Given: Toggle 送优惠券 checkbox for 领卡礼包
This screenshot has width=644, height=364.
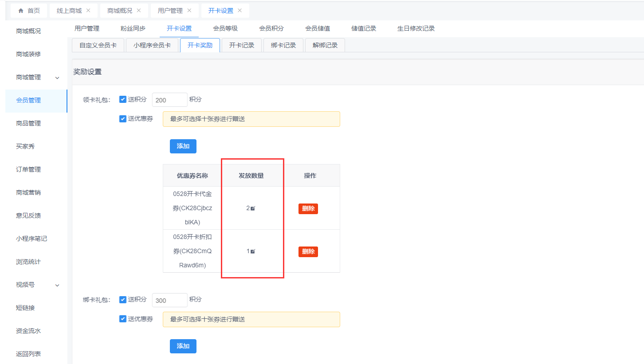Looking at the screenshot, I should coord(123,119).
